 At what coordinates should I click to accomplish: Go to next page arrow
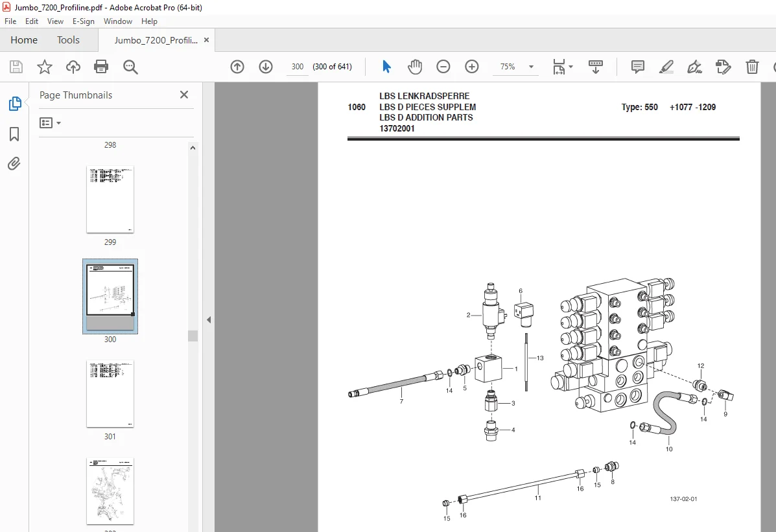tap(266, 67)
